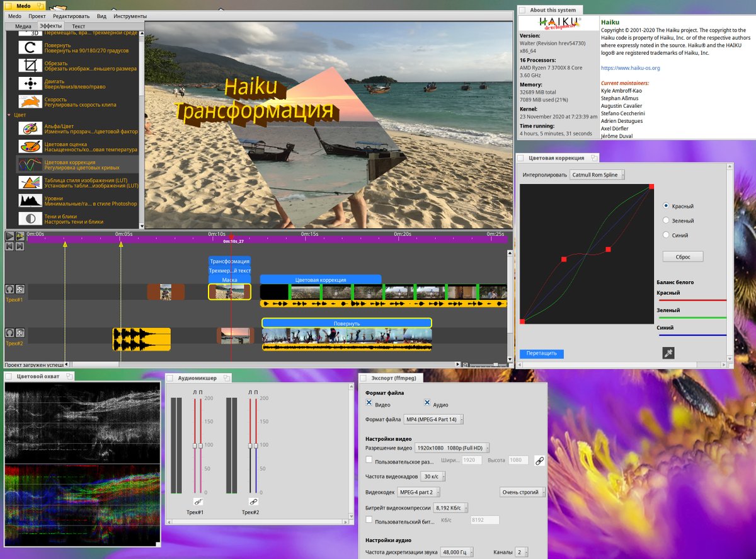Click the timeline zoom magnifier icon
The image size is (756, 559).
coord(466,364)
